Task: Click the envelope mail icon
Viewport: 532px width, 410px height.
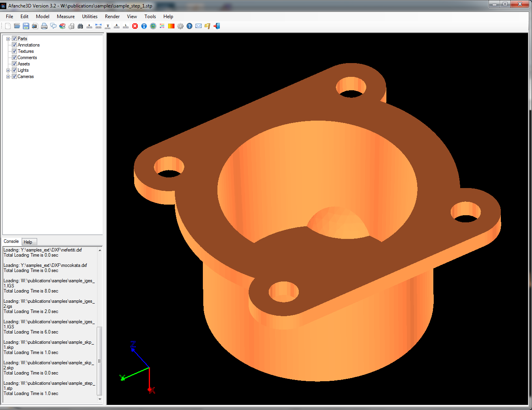Action: click(199, 26)
